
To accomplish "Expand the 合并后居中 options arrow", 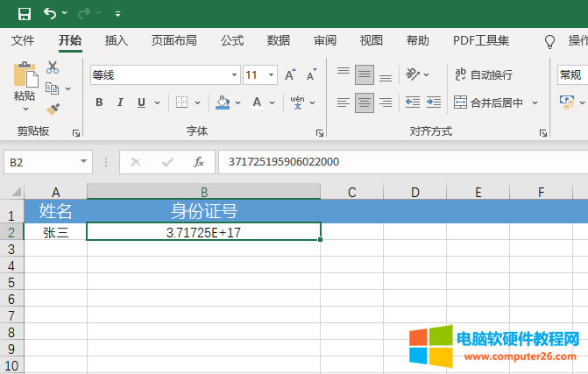I will (x=535, y=102).
